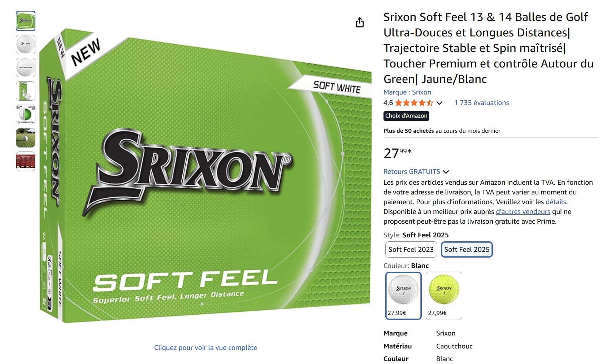
Task: Open the share options via the share icon
Action: coord(360,22)
